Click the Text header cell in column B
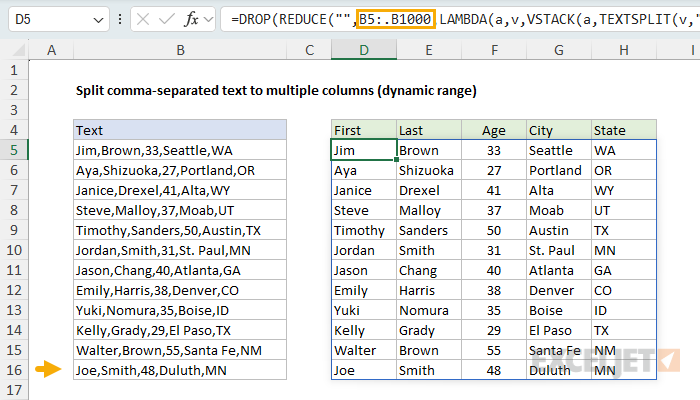 [x=180, y=130]
